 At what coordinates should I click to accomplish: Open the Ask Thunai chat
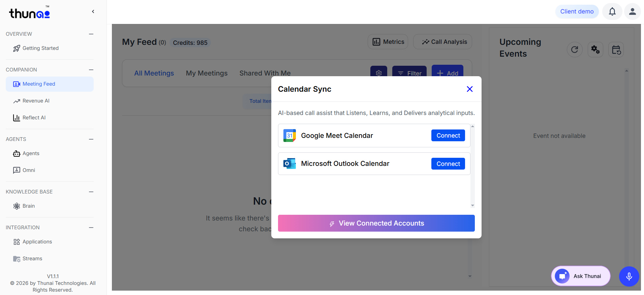pos(581,276)
